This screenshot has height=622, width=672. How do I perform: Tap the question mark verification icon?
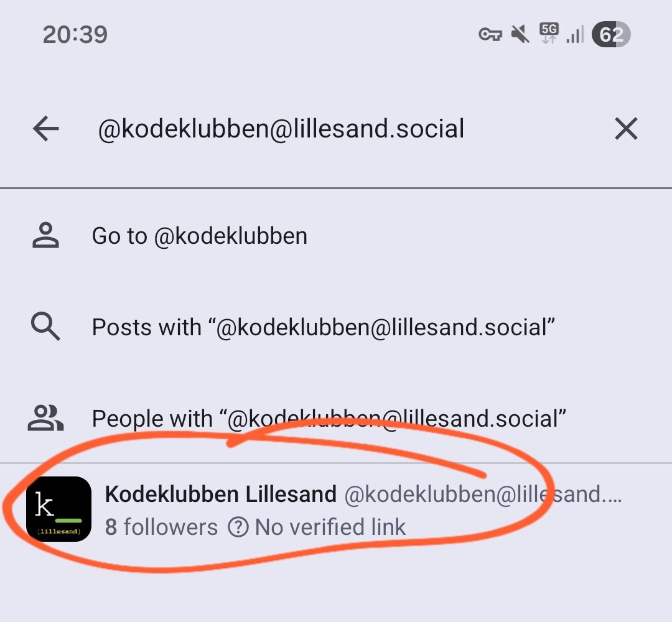238,527
